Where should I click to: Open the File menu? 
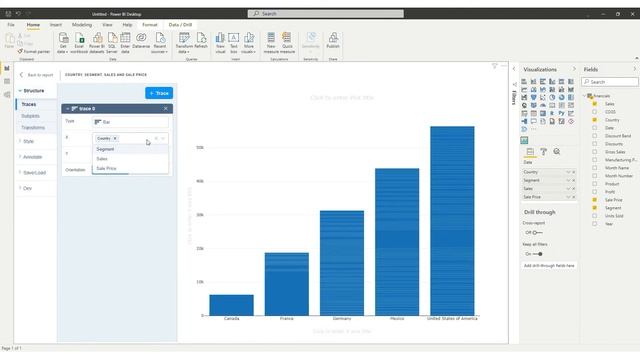click(x=11, y=25)
